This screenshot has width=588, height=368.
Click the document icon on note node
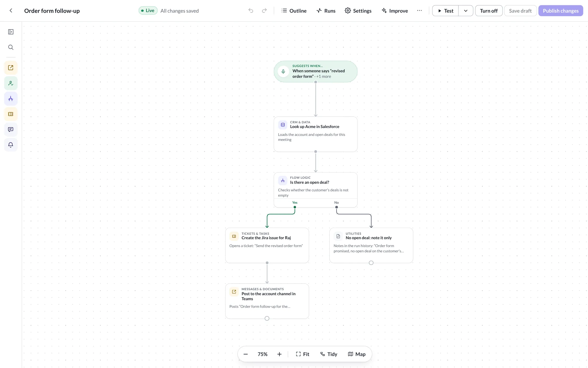[338, 236]
